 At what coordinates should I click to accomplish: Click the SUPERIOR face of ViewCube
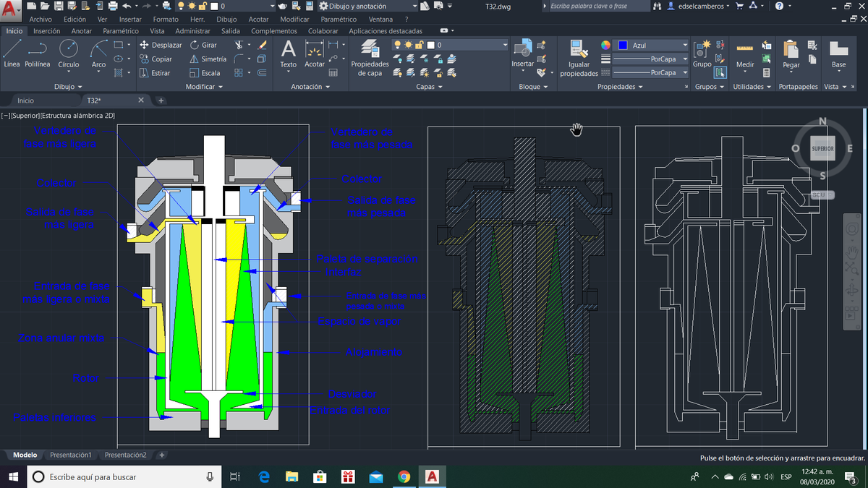pos(822,148)
